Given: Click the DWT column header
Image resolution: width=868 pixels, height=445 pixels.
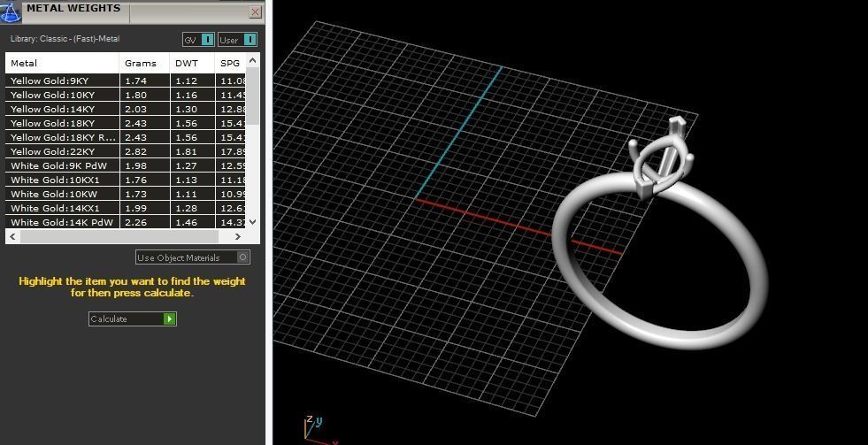Looking at the screenshot, I should point(192,63).
